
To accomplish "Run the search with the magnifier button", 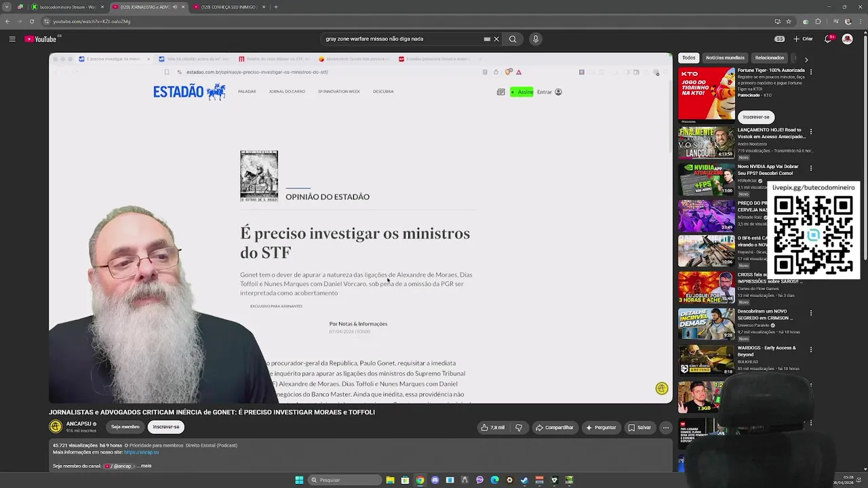I will (513, 39).
